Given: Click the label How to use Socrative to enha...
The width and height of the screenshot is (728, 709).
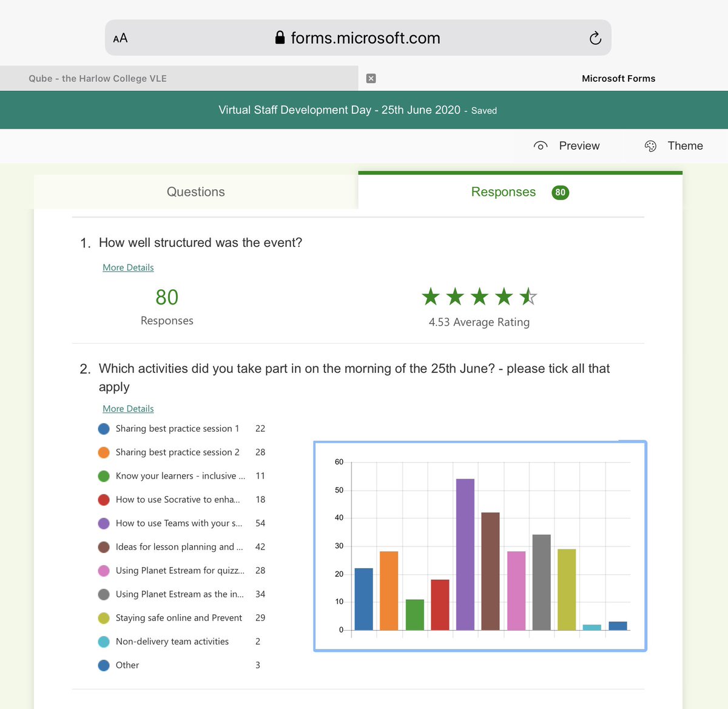Looking at the screenshot, I should pos(178,500).
